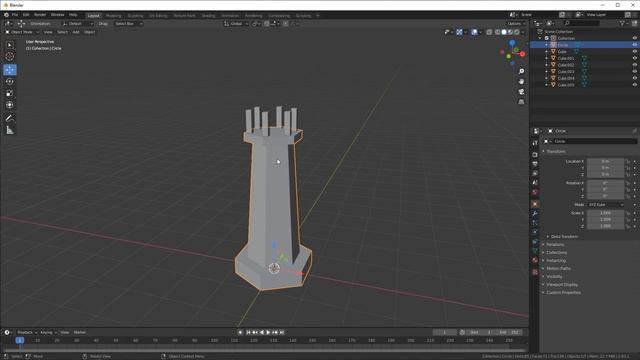Open the Modifiers wrench properties tab

[535, 213]
